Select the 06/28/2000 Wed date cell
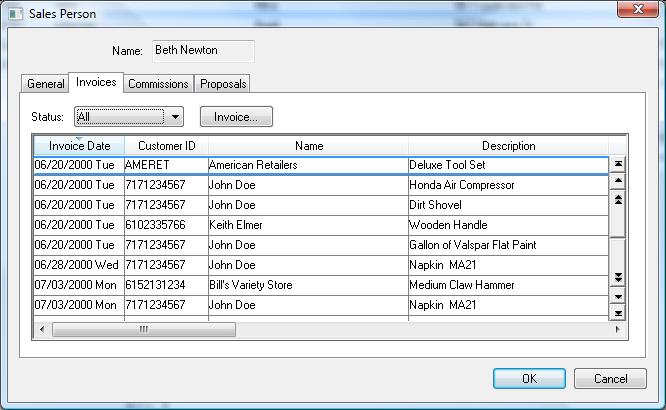Screen dimensions: 666x410 [79, 265]
